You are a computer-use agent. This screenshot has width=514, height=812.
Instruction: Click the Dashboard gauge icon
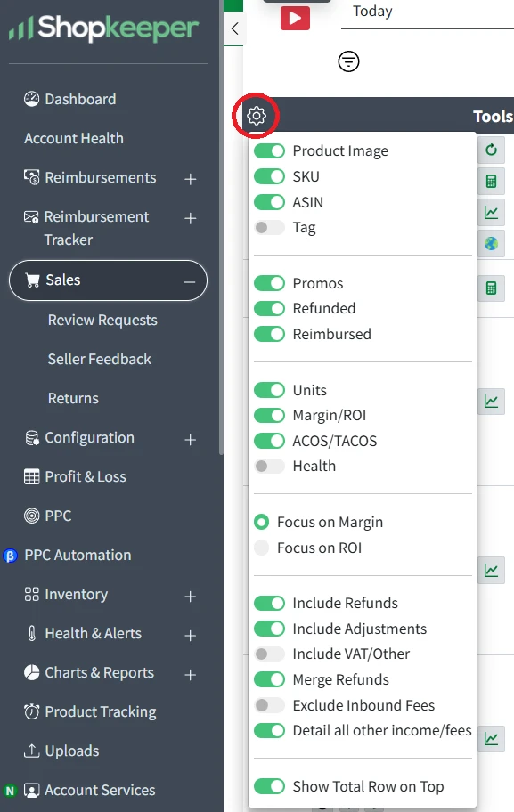pyautogui.click(x=31, y=99)
